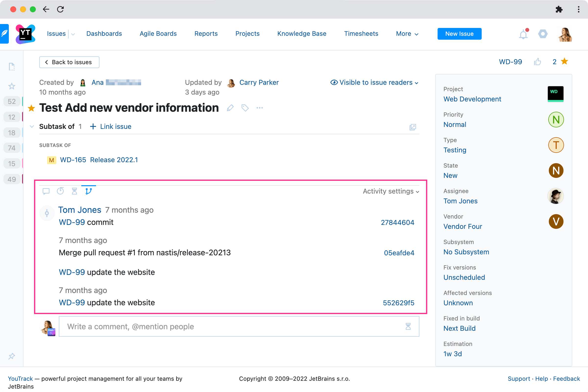Show spent time work items
The height and width of the screenshot is (392, 588).
[74, 191]
